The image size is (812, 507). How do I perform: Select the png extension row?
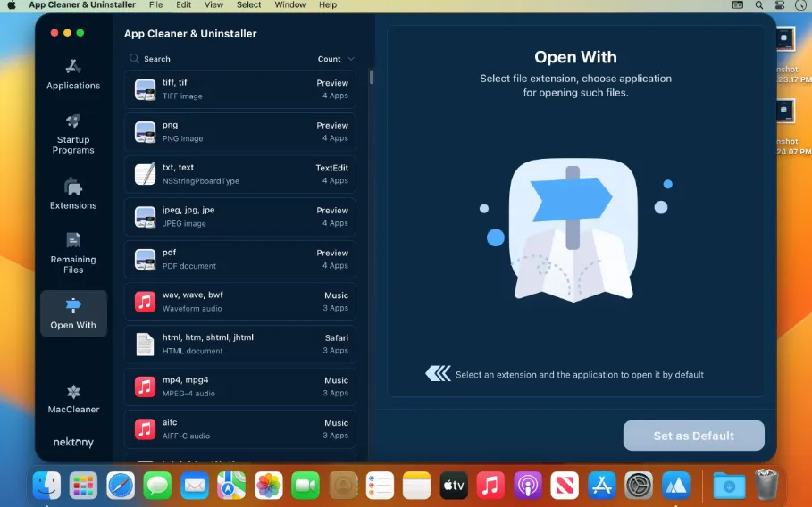point(239,131)
